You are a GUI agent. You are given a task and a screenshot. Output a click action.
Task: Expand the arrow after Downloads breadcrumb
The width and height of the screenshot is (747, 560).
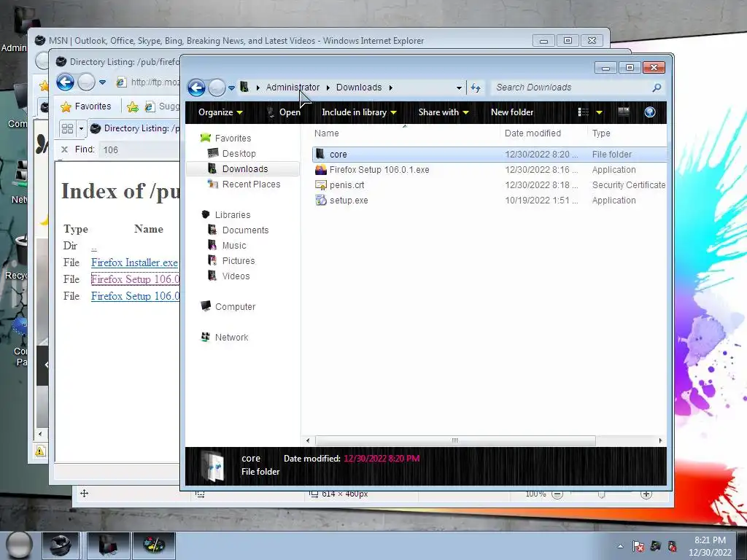point(391,87)
